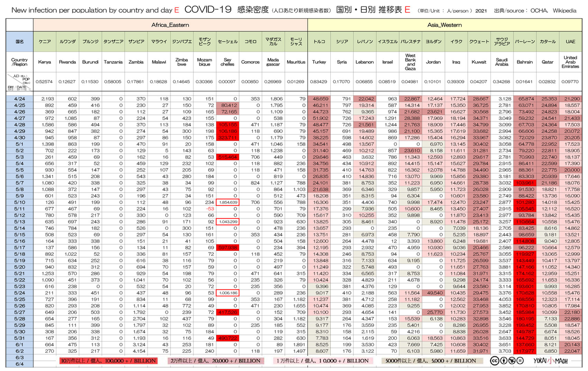Click the 4/24 date row label
The height and width of the screenshot is (371, 588).
(x=20, y=99)
